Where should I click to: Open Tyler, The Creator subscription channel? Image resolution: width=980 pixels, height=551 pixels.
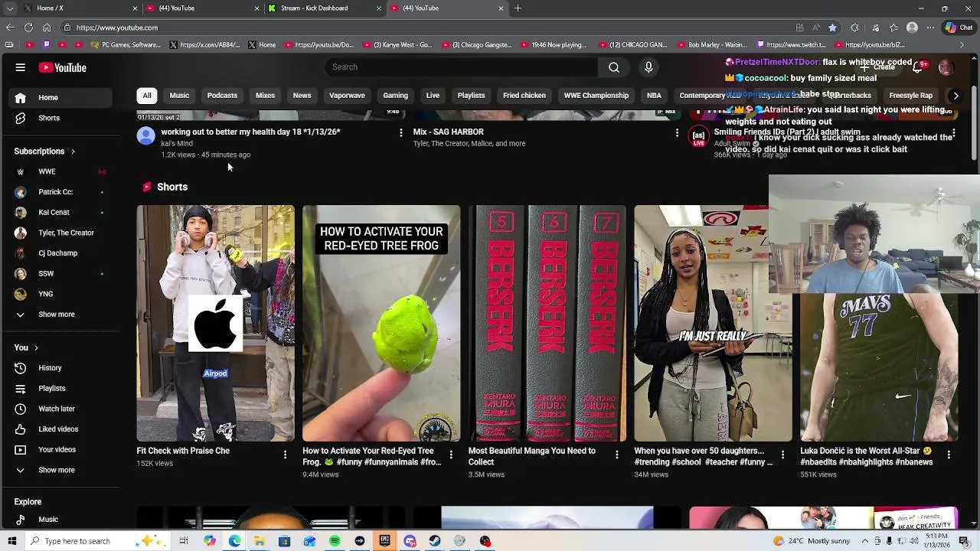coord(60,233)
